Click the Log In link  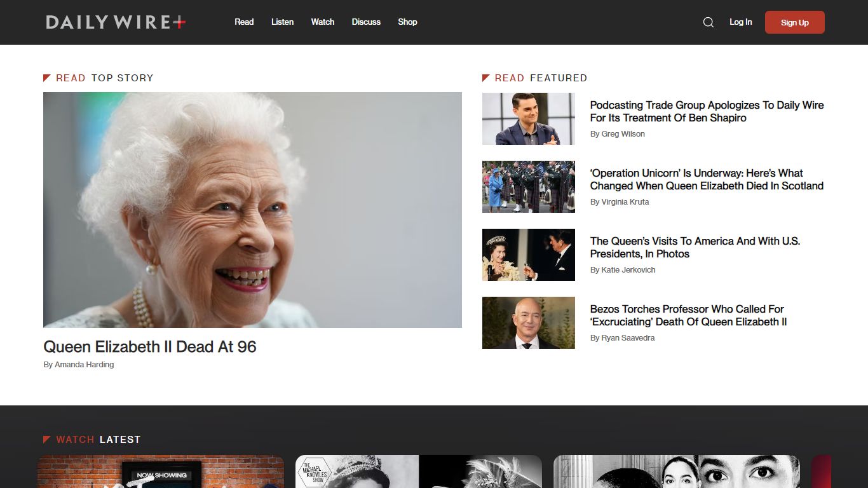pos(740,22)
